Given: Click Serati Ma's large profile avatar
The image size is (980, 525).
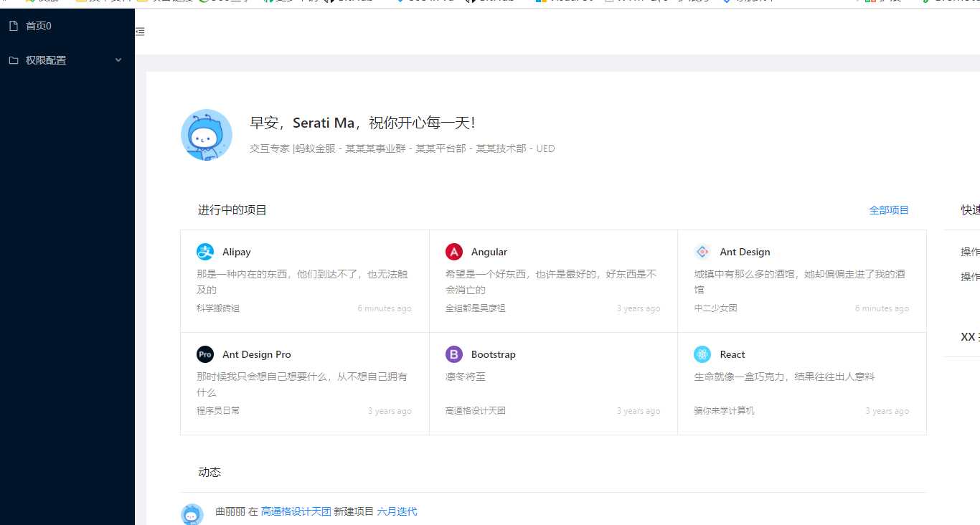Looking at the screenshot, I should pyautogui.click(x=207, y=135).
